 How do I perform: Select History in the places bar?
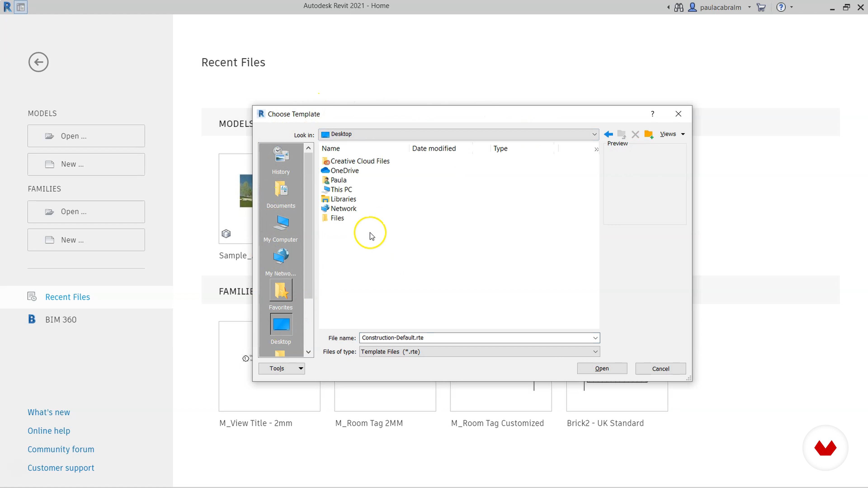[x=281, y=160]
